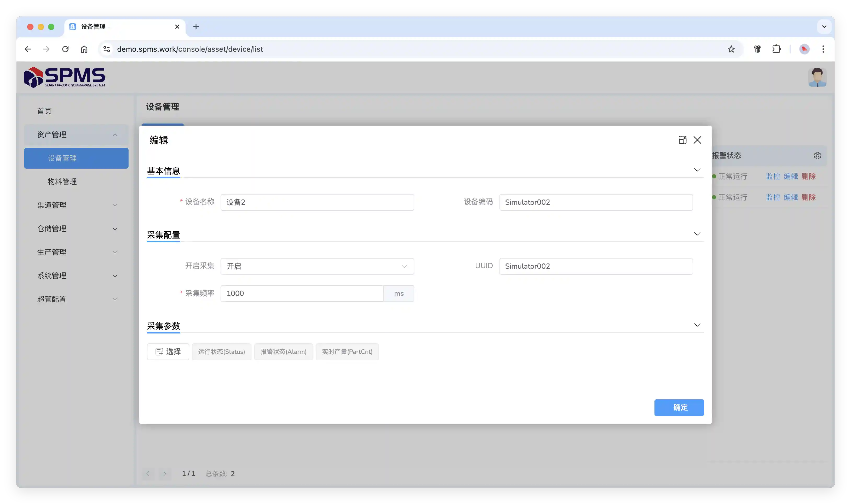Click the 确定 button

point(679,408)
